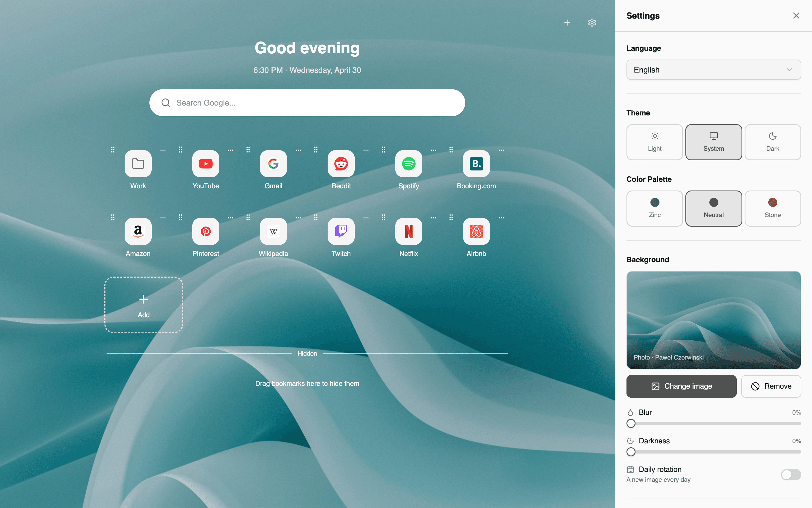Close the Settings panel
Image resolution: width=812 pixels, height=508 pixels.
796,16
